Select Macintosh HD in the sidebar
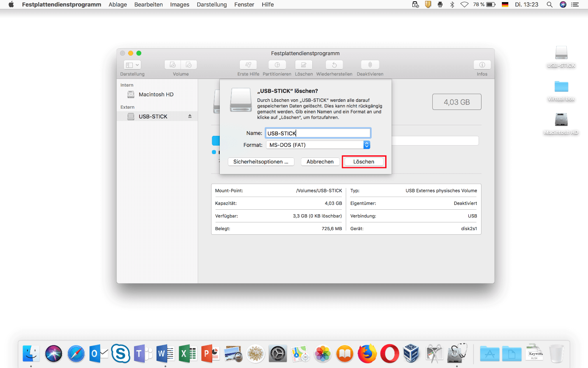Screen dimensions: 588x368 pos(157,94)
